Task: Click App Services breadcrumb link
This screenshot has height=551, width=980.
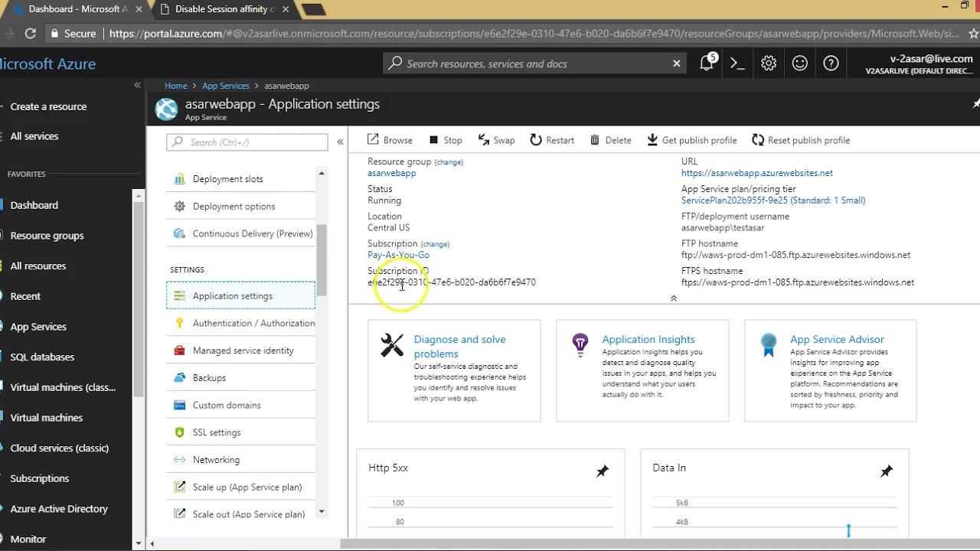Action: [226, 86]
